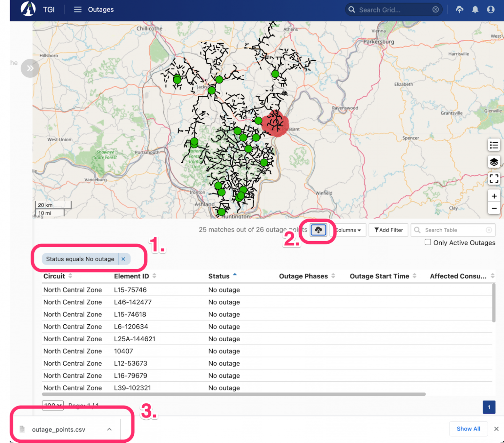This screenshot has width=504, height=443.
Task: Zoom out on the map
Action: (x=494, y=209)
